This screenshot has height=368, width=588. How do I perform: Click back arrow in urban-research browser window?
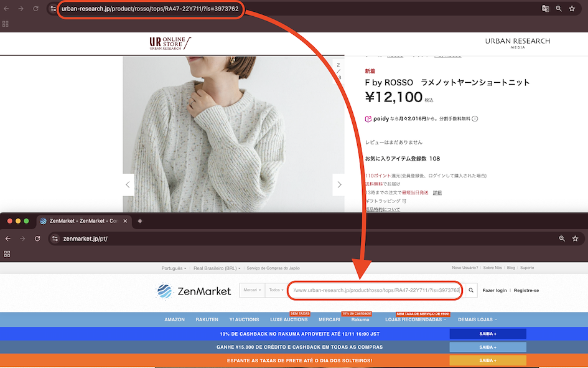6,9
